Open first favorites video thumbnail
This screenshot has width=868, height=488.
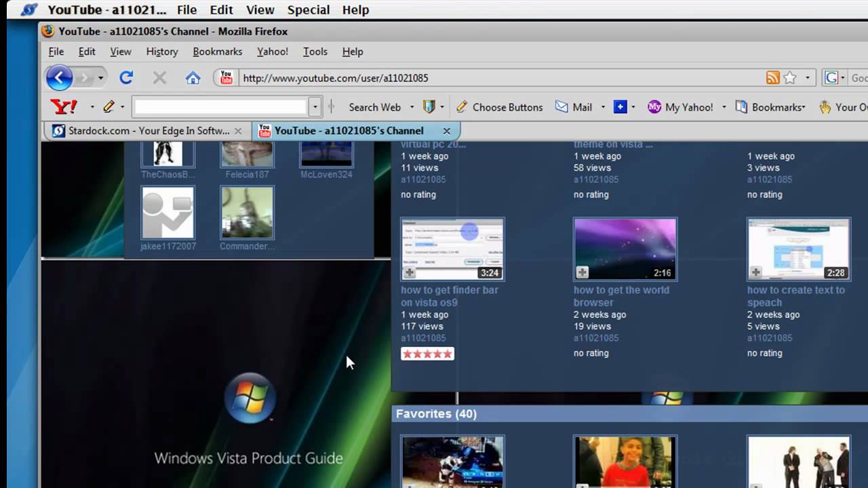(452, 462)
